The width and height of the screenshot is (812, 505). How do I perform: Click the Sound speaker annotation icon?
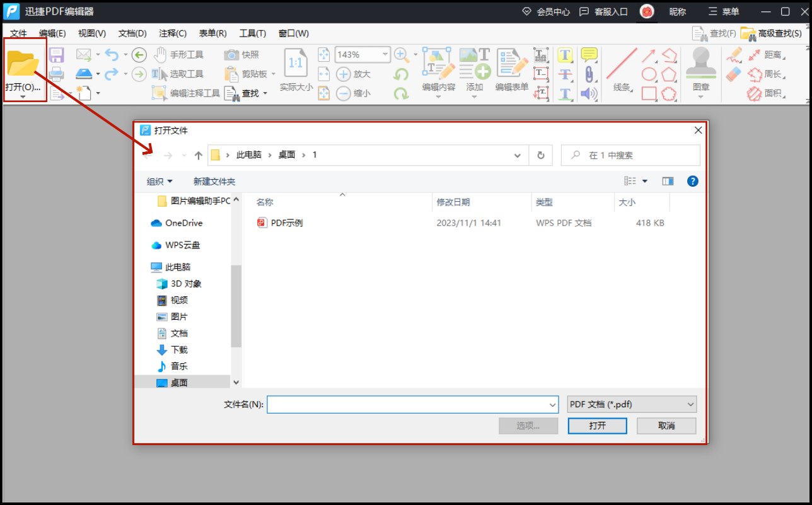(589, 94)
